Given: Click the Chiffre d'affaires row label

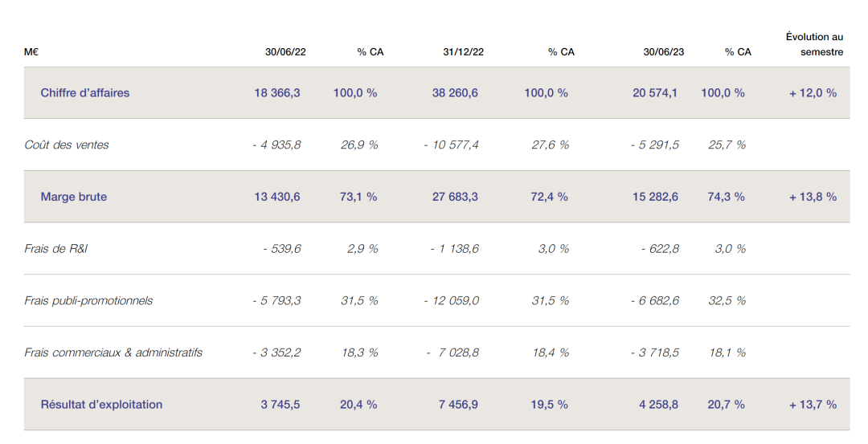Looking at the screenshot, I should click(x=84, y=93).
